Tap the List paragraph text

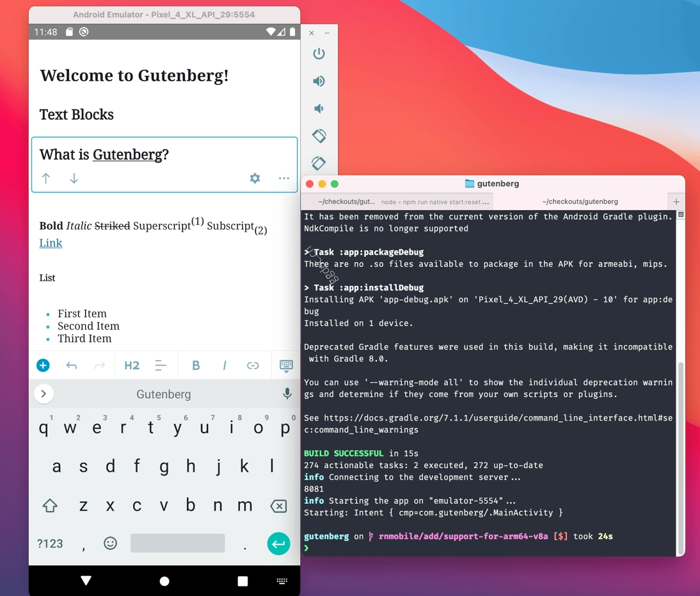[47, 278]
